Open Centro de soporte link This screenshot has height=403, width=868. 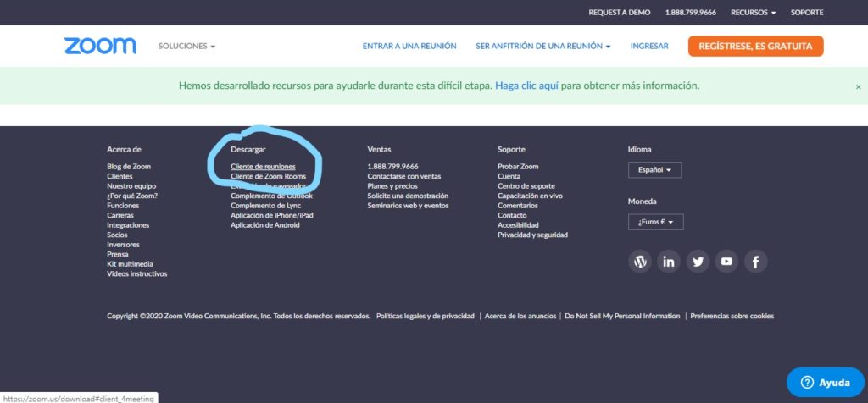coord(526,185)
